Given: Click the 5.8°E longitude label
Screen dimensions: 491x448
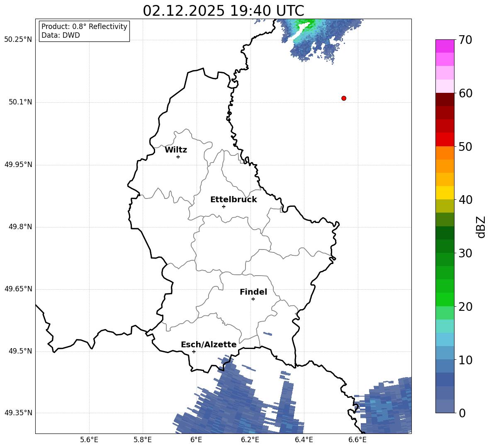Looking at the screenshot, I should [143, 440].
